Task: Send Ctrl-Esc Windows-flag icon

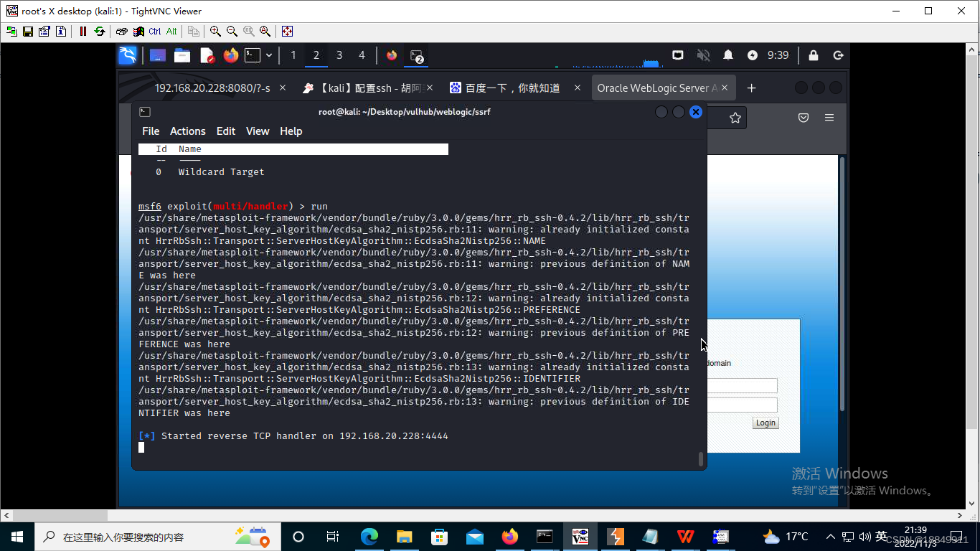Action: click(138, 32)
